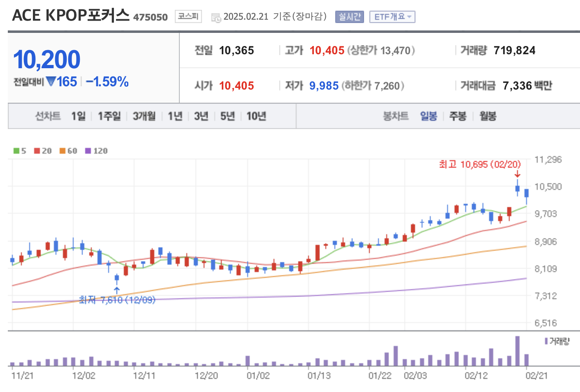Click the 최고 10,695 (02/20) marker label
The height and width of the screenshot is (392, 580).
[480, 165]
